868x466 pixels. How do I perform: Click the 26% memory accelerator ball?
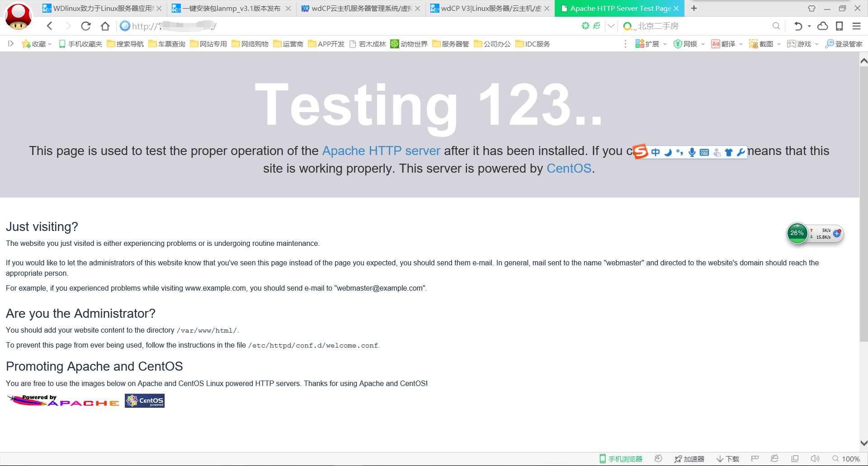pos(797,233)
